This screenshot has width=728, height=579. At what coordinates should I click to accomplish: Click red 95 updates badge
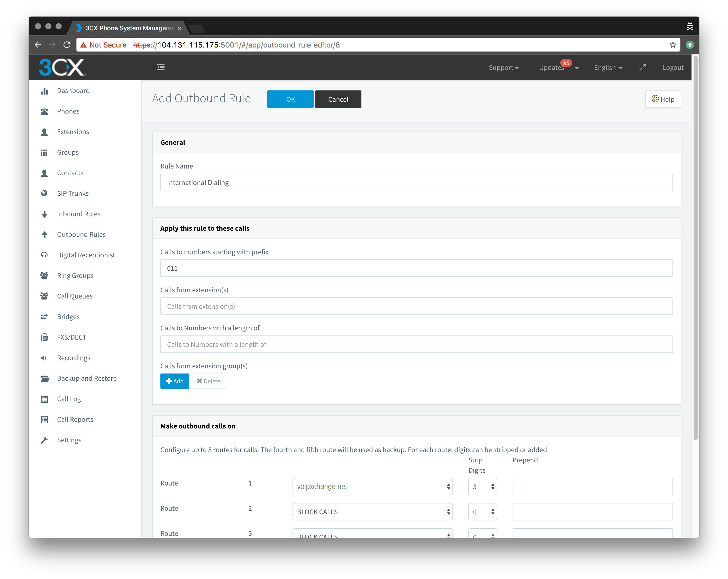pyautogui.click(x=566, y=63)
